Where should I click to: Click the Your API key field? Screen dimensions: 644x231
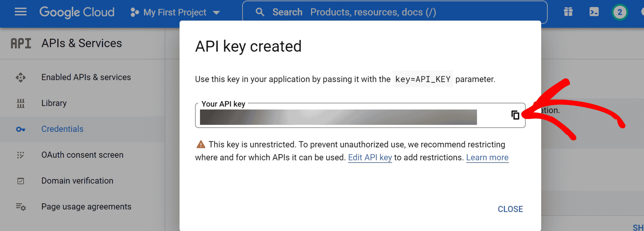click(x=360, y=115)
